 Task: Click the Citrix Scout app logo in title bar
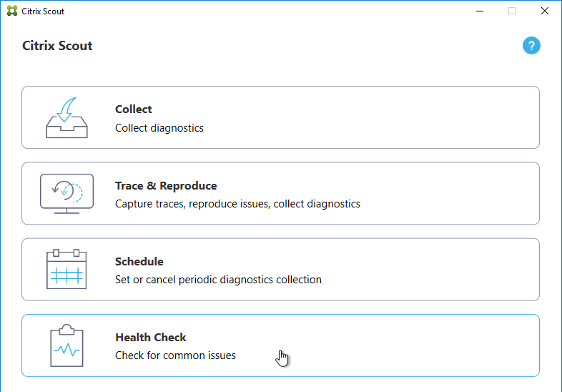tap(12, 11)
